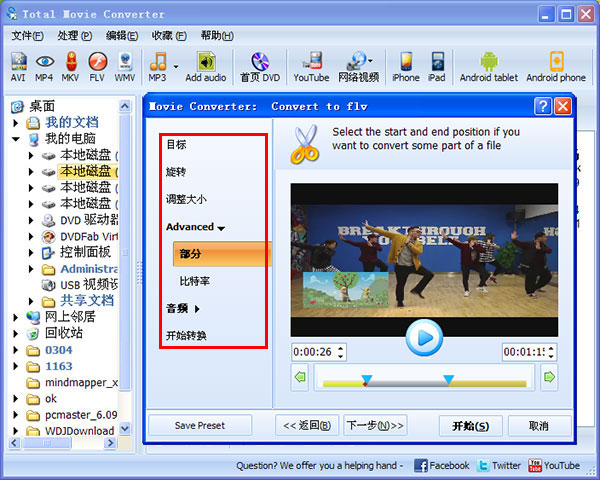Click the tree scrollbar down arrow
600x480 pixels.
[x=125, y=428]
